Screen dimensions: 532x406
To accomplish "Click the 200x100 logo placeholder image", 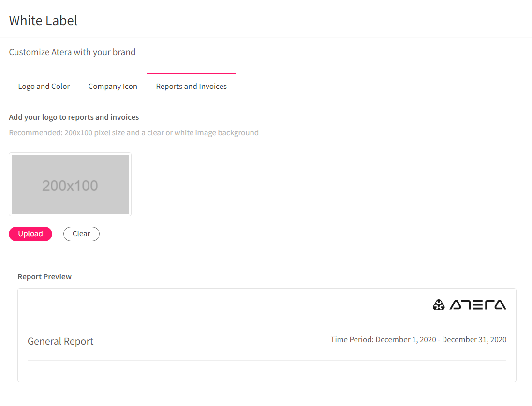I will 70,184.
